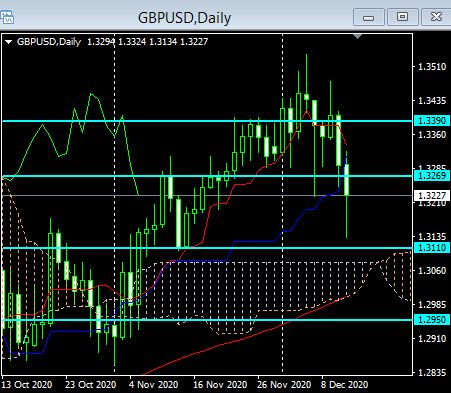Click the current price 1.3227 label
This screenshot has height=393, width=451.
432,195
